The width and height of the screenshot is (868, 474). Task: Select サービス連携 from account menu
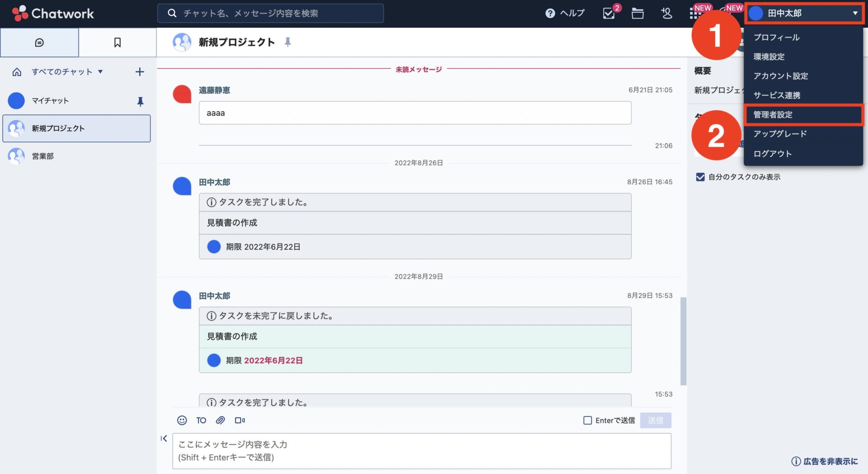coord(777,95)
